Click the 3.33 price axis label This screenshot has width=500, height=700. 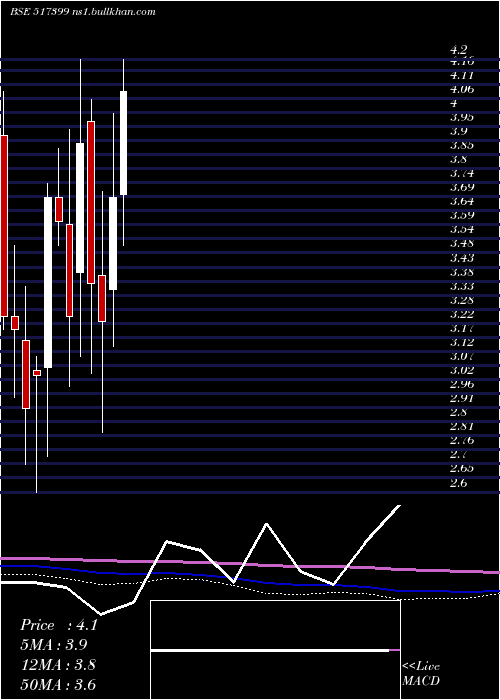[x=462, y=286]
